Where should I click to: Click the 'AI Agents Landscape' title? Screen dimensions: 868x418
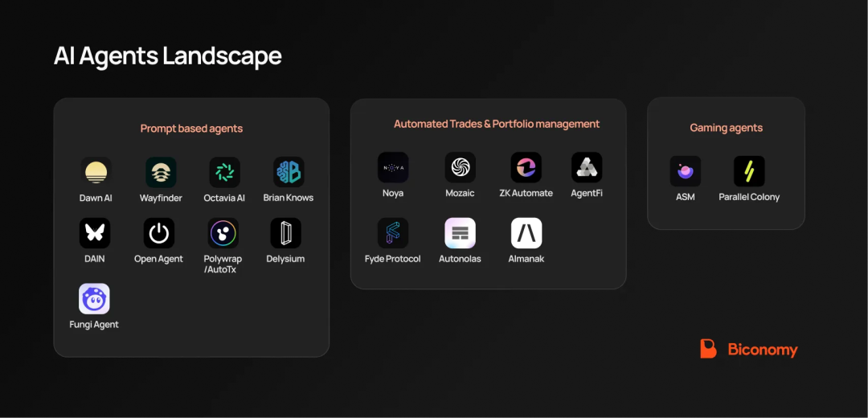168,56
